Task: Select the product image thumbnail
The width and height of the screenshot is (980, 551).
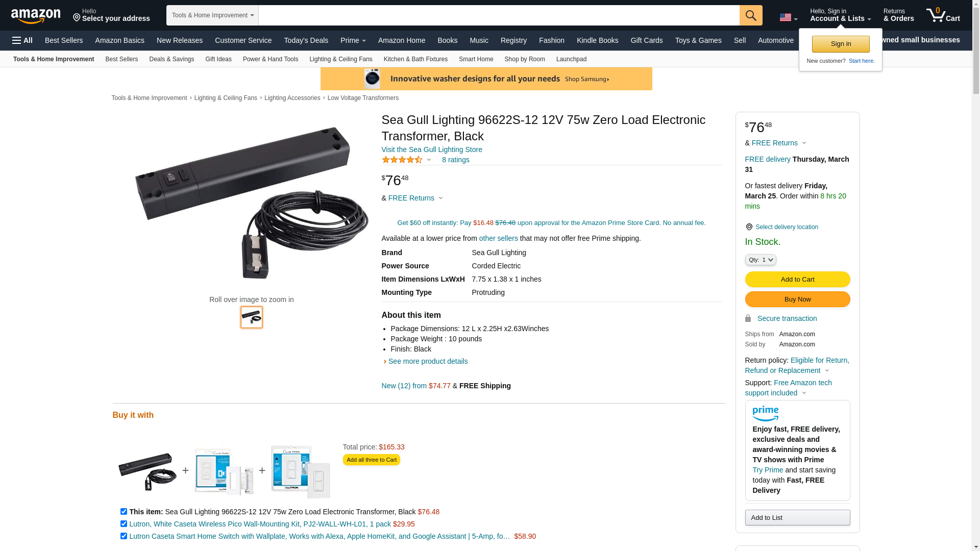Action: (x=252, y=317)
